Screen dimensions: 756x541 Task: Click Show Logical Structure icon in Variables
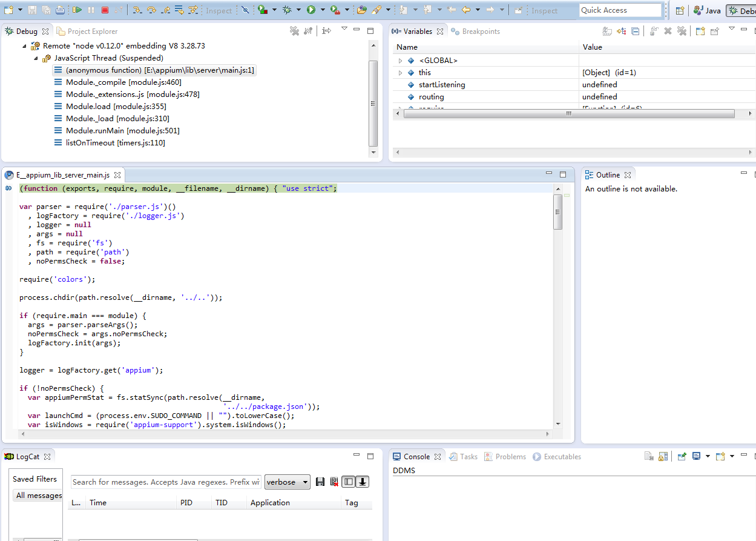[622, 31]
